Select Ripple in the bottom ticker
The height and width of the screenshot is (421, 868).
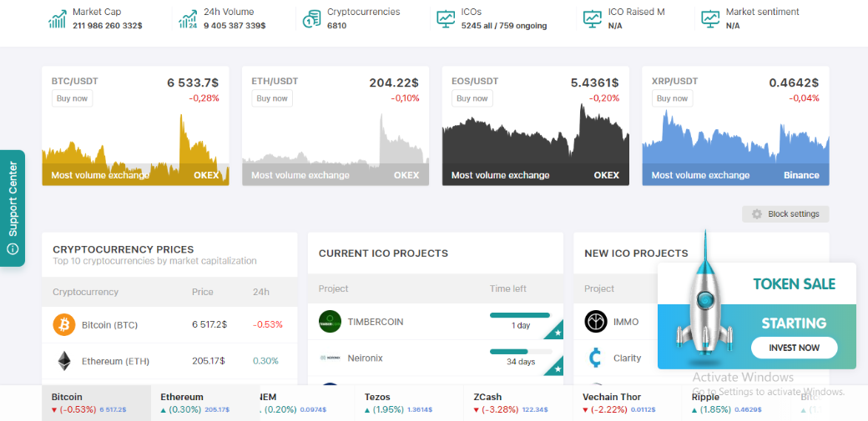tap(736, 403)
